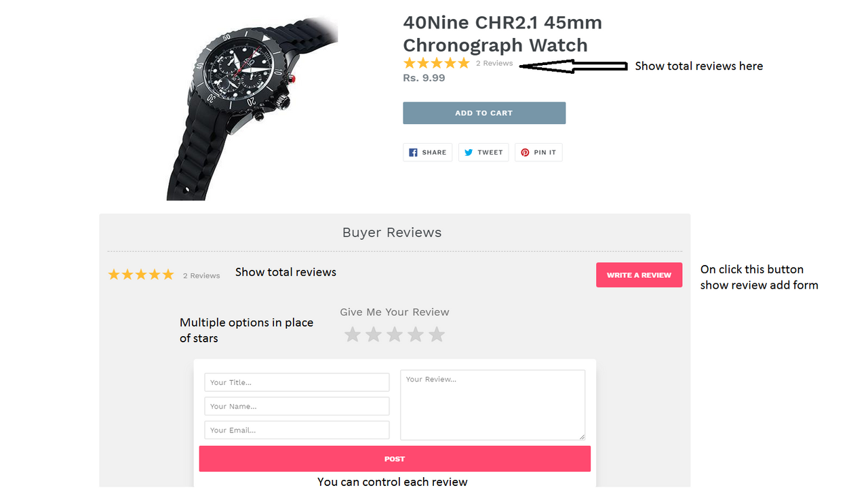Select the Your Name input field
Image resolution: width=868 pixels, height=488 pixels.
296,405
